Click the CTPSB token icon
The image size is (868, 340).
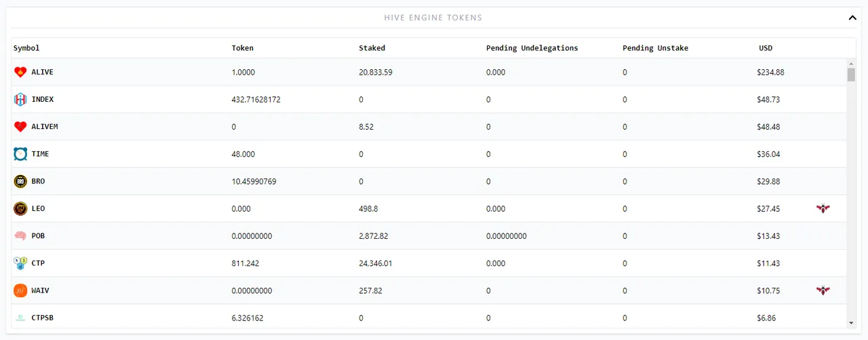coord(20,318)
